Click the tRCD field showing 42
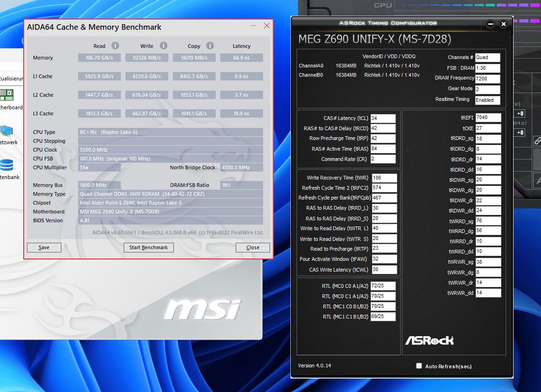Image resolution: width=541 pixels, height=392 pixels. click(x=383, y=128)
